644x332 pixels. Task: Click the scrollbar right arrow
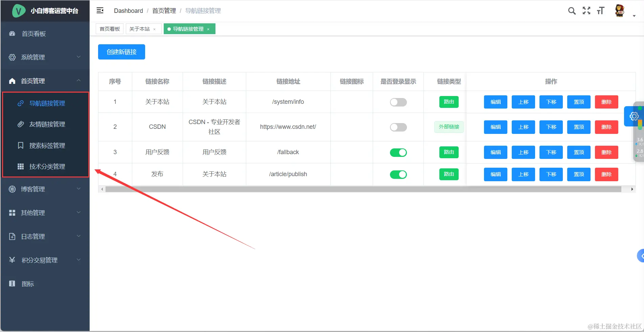pos(632,189)
